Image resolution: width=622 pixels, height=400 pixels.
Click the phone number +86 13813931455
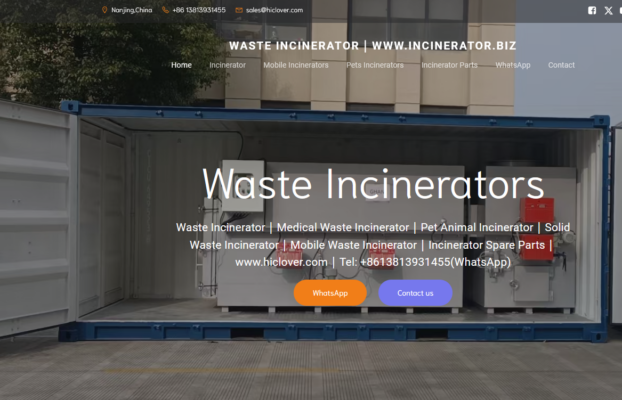[x=199, y=10]
